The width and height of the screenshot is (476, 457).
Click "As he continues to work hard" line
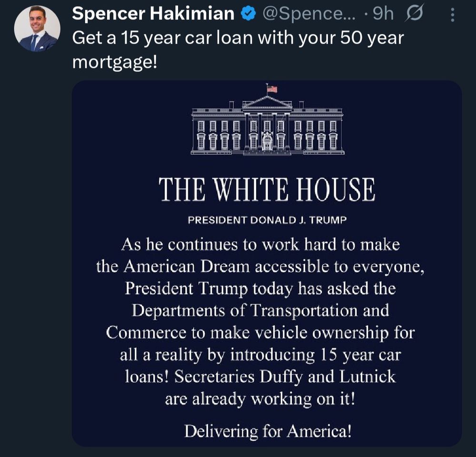point(260,245)
